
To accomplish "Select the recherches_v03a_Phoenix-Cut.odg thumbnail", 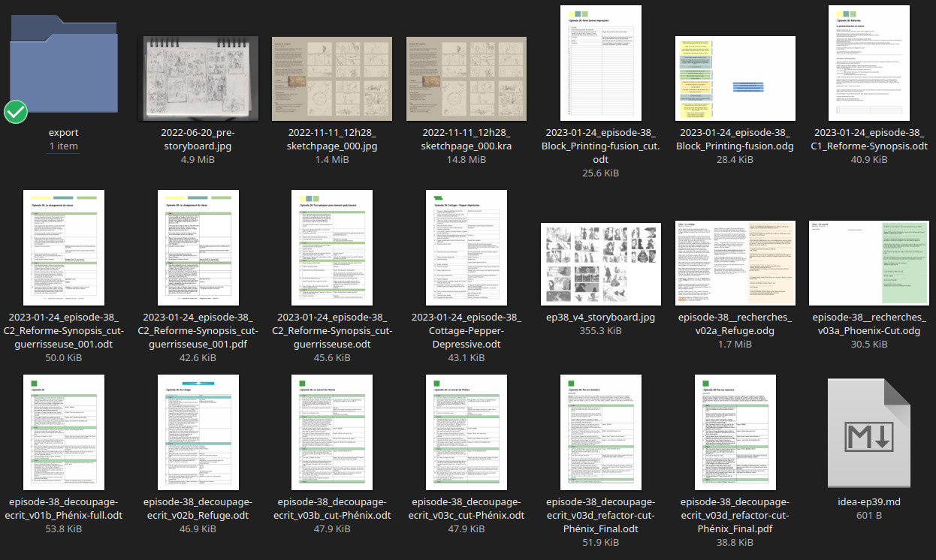I will tap(868, 263).
